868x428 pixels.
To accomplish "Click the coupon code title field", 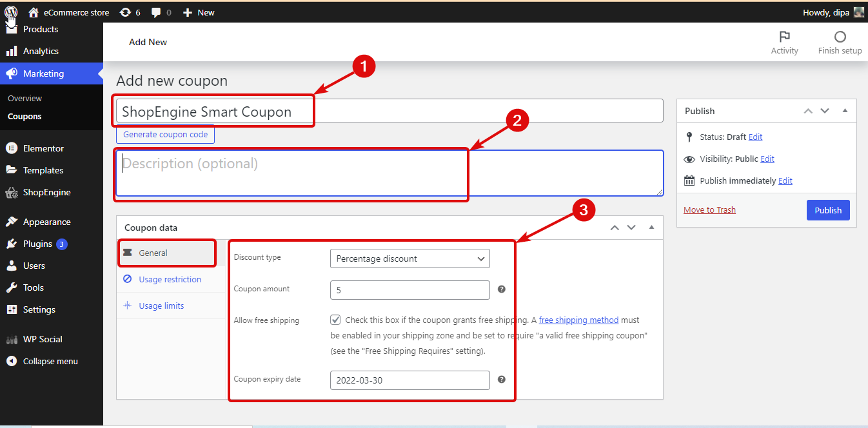I will pyautogui.click(x=390, y=111).
